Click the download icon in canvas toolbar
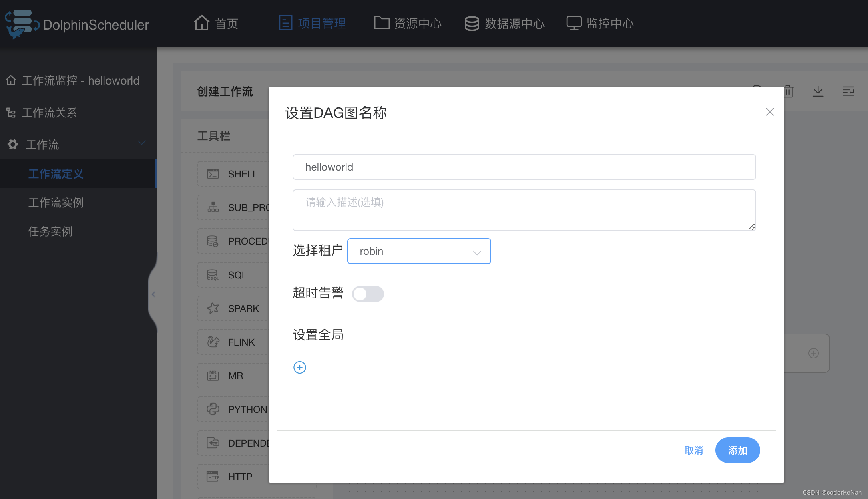Viewport: 868px width, 499px height. 818,91
